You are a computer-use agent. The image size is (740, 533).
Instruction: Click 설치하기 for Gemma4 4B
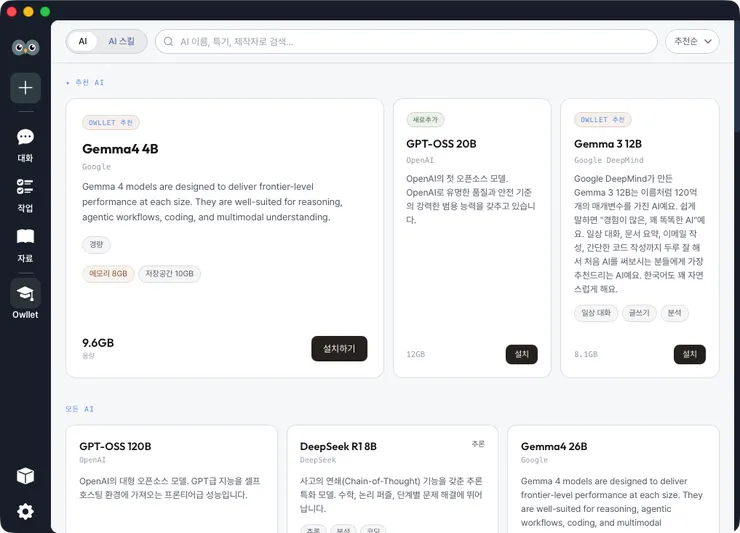pyautogui.click(x=339, y=348)
